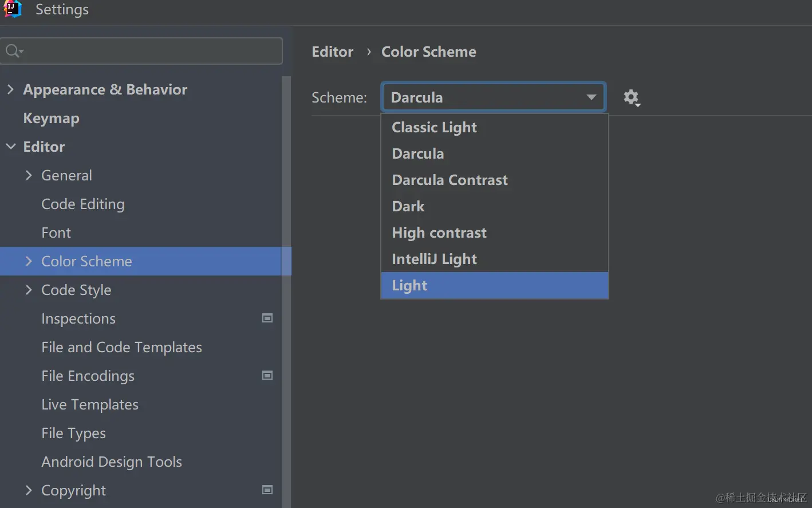Click the scheme settings gear icon
This screenshot has width=812, height=508.
(x=631, y=97)
